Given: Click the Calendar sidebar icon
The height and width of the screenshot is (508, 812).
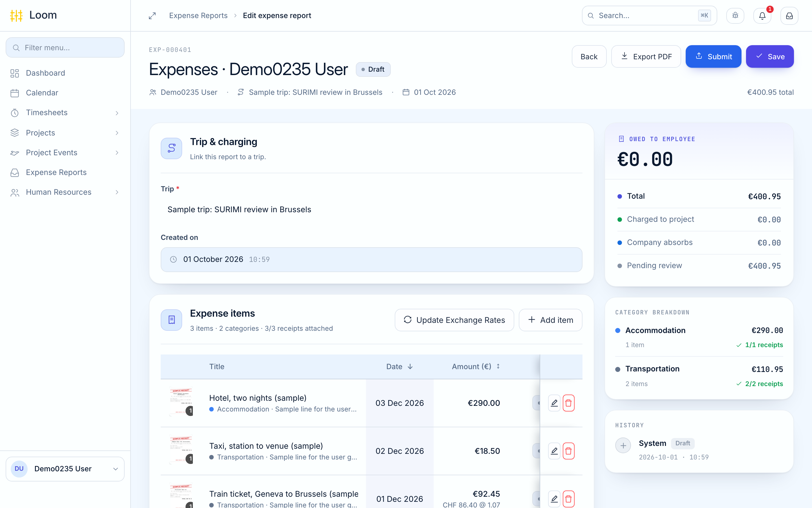Looking at the screenshot, I should tap(14, 93).
